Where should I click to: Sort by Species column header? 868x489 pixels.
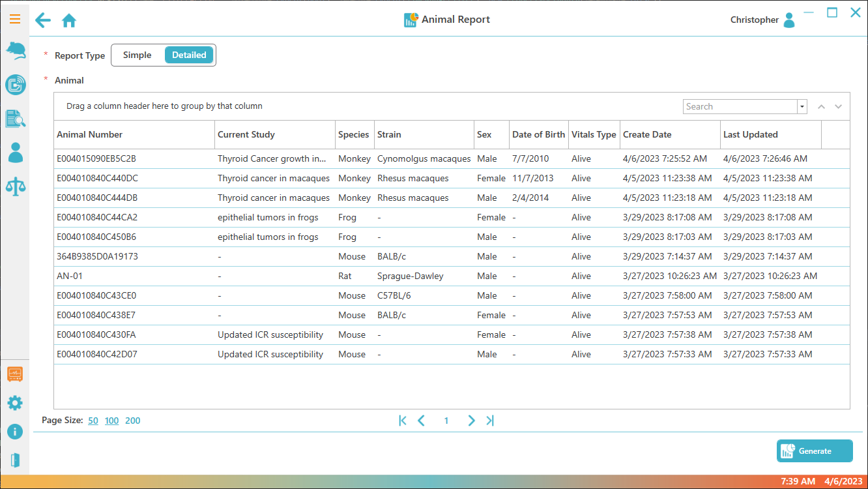(x=355, y=135)
